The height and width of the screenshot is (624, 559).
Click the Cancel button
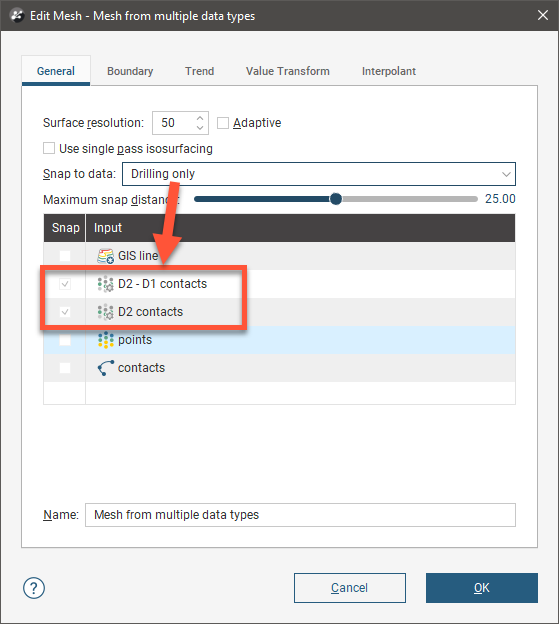(350, 588)
